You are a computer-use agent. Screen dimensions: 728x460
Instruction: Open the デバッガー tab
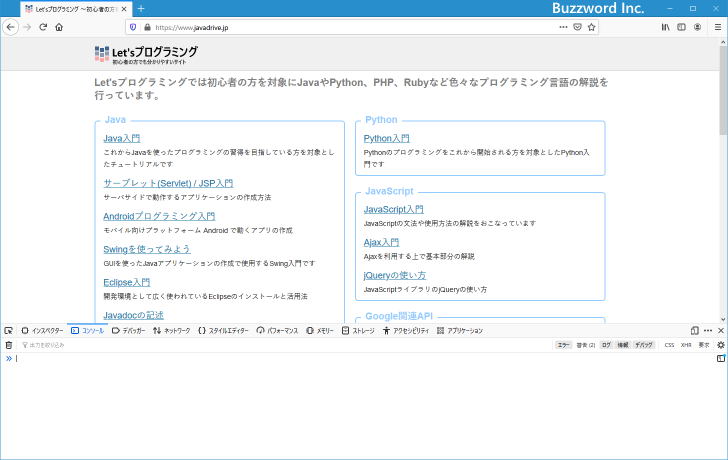point(129,330)
